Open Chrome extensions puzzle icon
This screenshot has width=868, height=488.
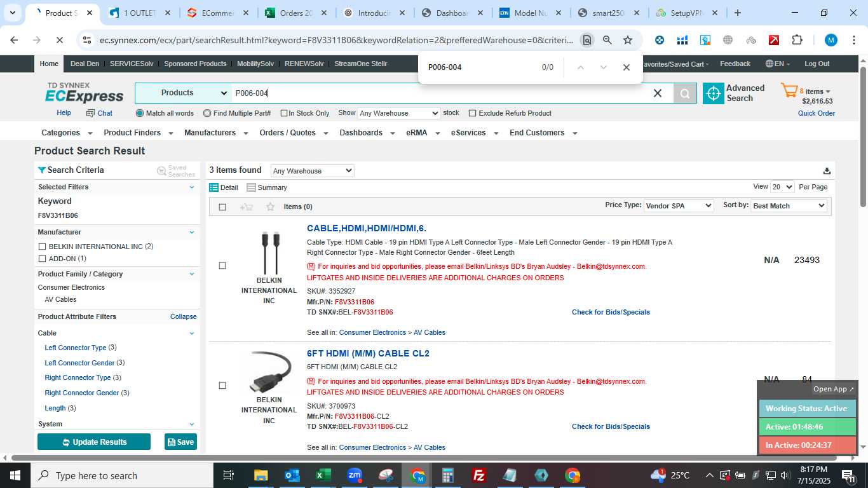click(797, 40)
